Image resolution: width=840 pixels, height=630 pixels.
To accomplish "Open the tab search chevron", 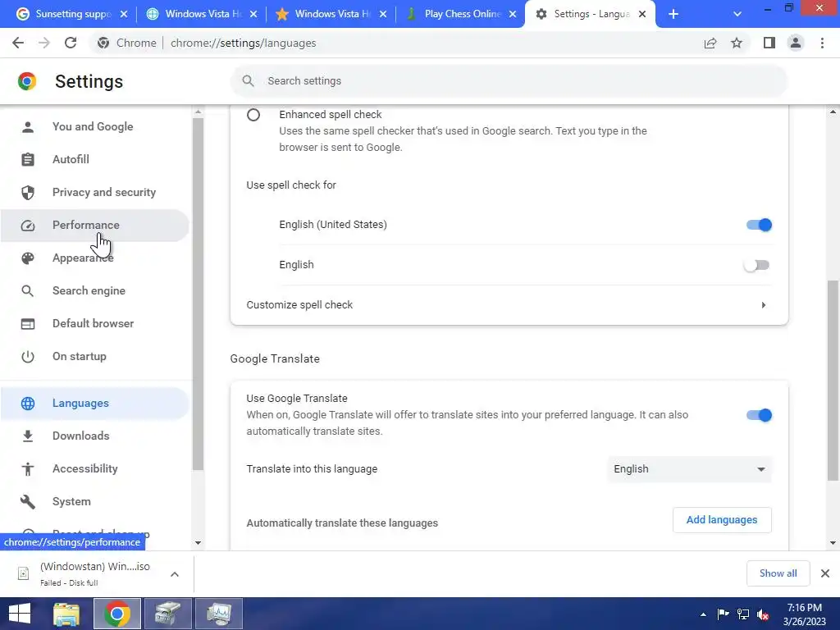I will click(x=737, y=14).
